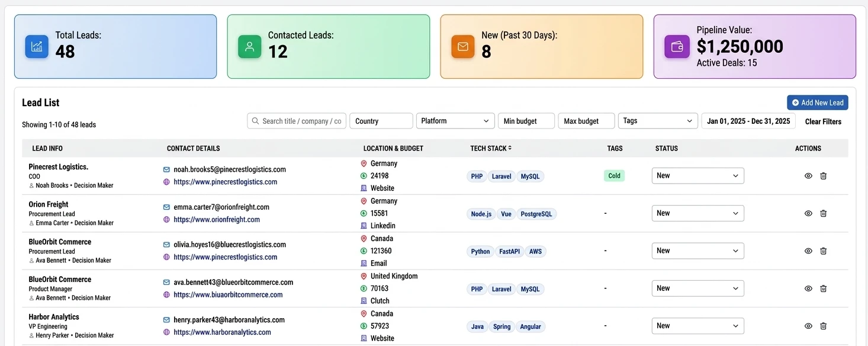Image resolution: width=868 pixels, height=346 pixels.
Task: Delete the Pinecrest Logistics lead via trash icon
Action: [x=824, y=175]
